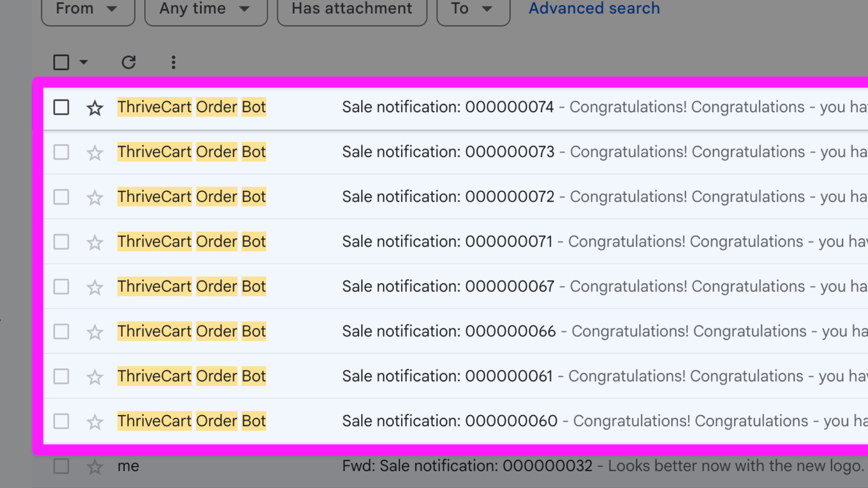Star the Sale notification 000000071 email

[x=95, y=242]
